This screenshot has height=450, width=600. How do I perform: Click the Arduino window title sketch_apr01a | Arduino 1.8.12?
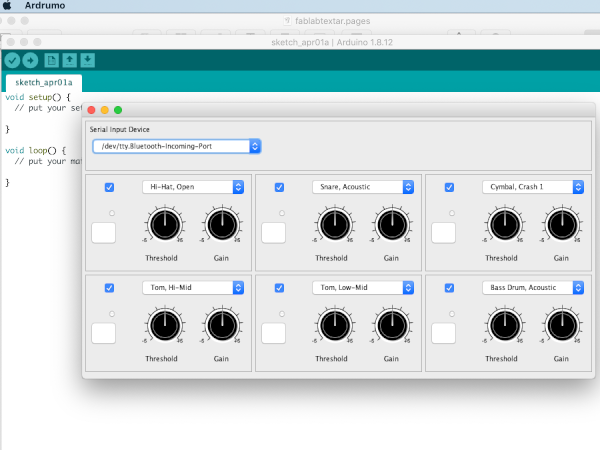[x=332, y=42]
